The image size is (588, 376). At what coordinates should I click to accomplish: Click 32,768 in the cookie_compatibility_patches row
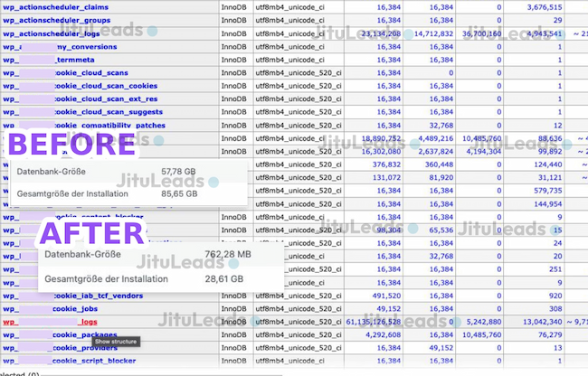tap(441, 125)
